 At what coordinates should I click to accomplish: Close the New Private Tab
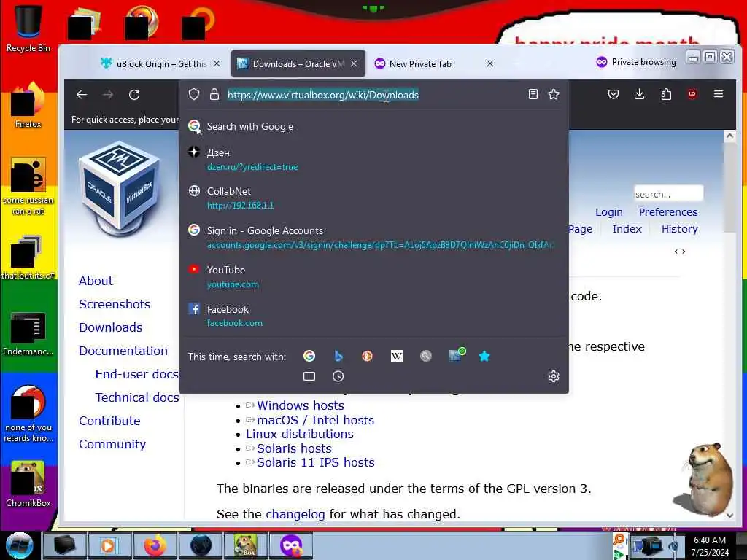point(489,63)
